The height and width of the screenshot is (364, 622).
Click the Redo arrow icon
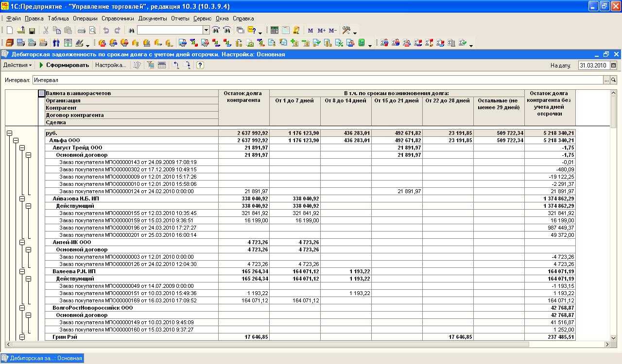click(x=117, y=30)
